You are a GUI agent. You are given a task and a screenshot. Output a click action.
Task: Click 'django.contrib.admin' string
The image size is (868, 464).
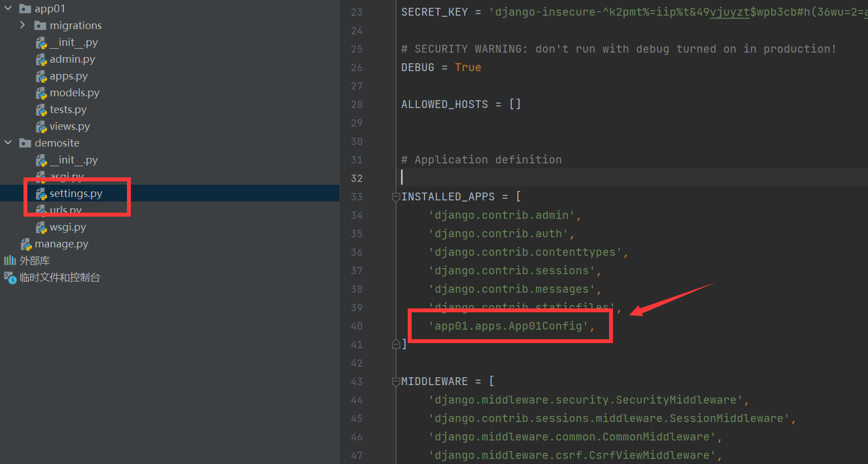[x=502, y=215]
